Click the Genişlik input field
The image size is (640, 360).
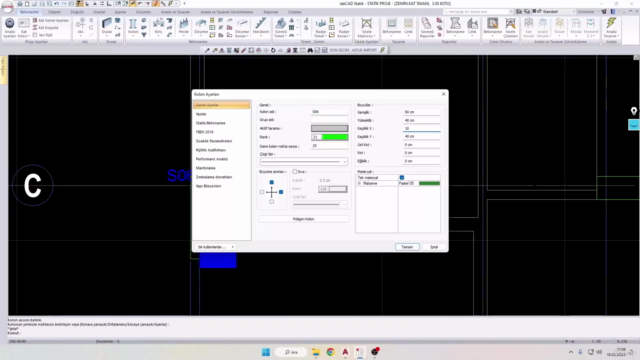pyautogui.click(x=422, y=112)
